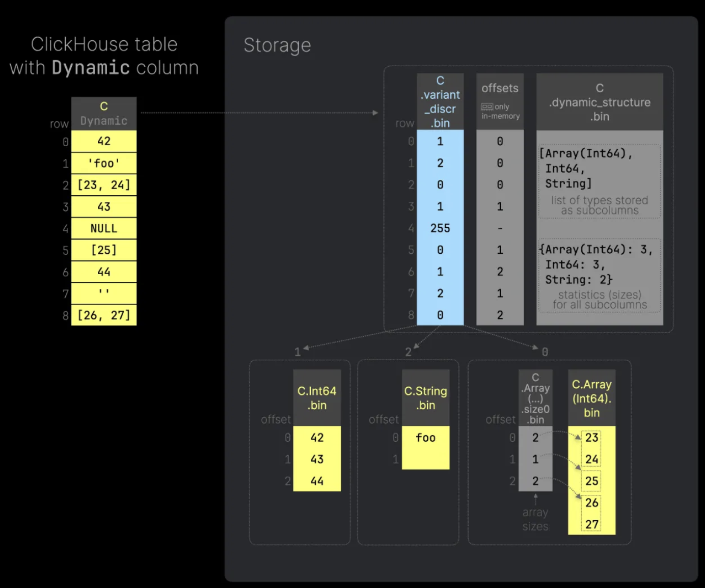Click the 25 value in C.Array(Int64).bin
This screenshot has width=705, height=588.
591,481
